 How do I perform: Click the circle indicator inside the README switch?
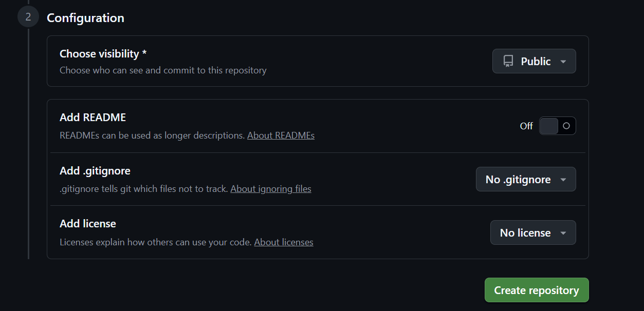click(566, 126)
